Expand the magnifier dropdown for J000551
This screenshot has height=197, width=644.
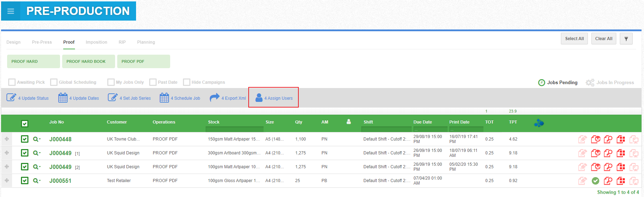37,181
